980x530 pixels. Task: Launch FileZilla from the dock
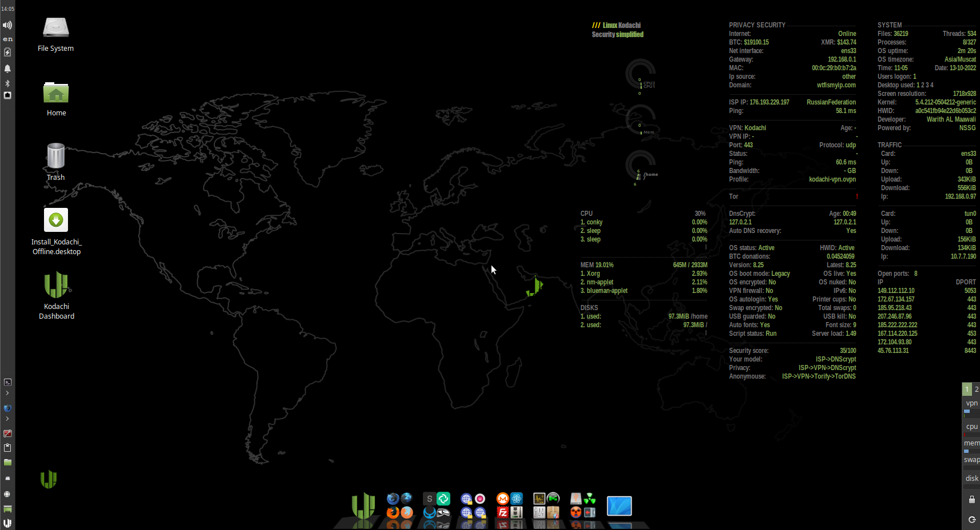503,512
